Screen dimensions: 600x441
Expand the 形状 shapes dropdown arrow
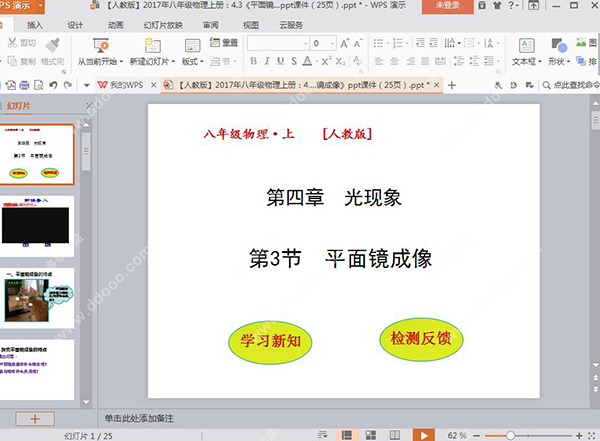(x=568, y=61)
